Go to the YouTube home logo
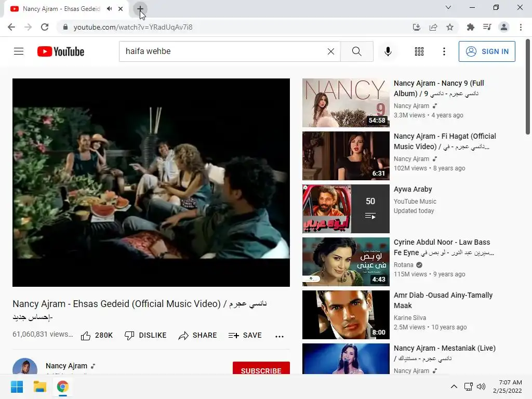532x399 pixels. pos(61,51)
